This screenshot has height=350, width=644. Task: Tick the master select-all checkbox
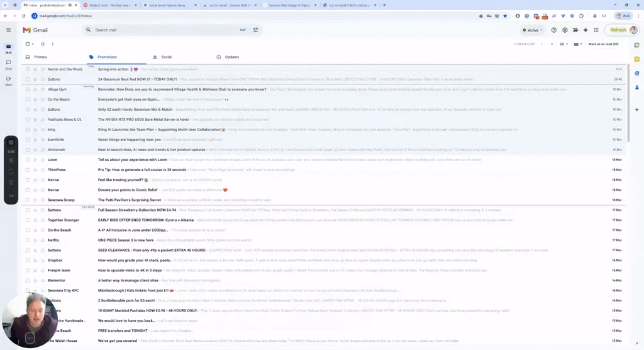tap(28, 44)
